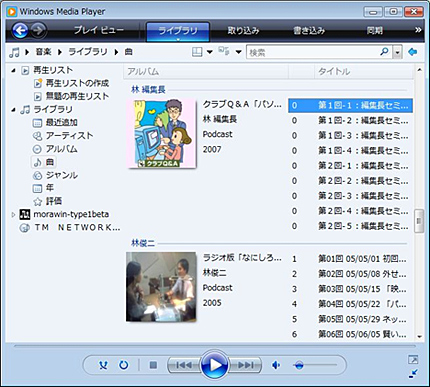Select the morawin-type1beta store entry
Image resolution: width=430 pixels, height=387 pixels.
(71, 214)
